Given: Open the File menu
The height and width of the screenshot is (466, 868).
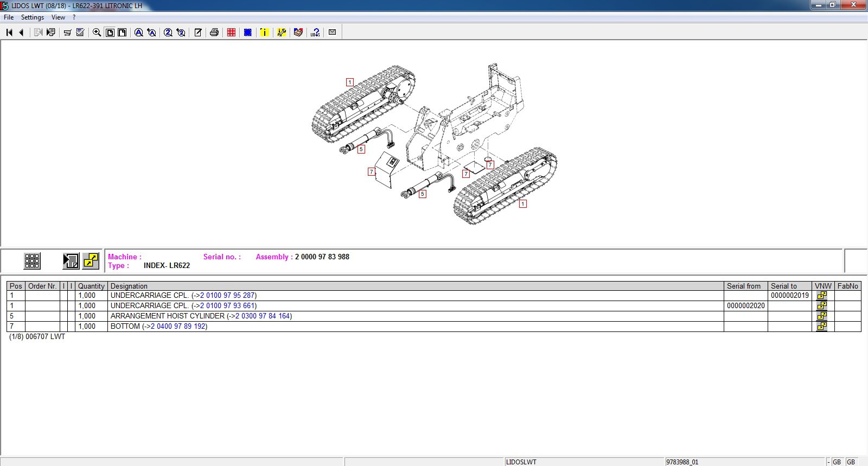Looking at the screenshot, I should [x=9, y=17].
